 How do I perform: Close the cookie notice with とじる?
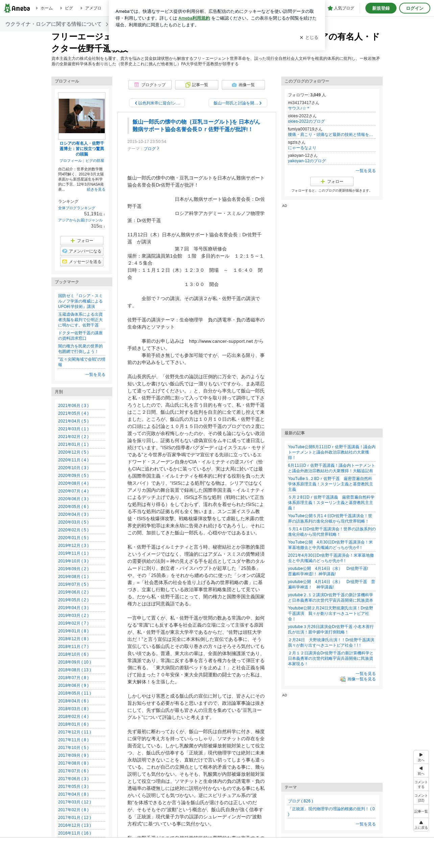309,38
